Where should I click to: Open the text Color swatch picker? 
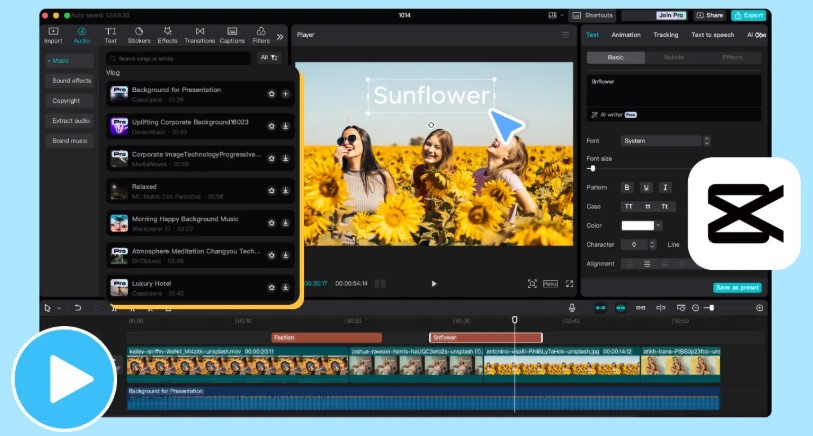coord(636,225)
